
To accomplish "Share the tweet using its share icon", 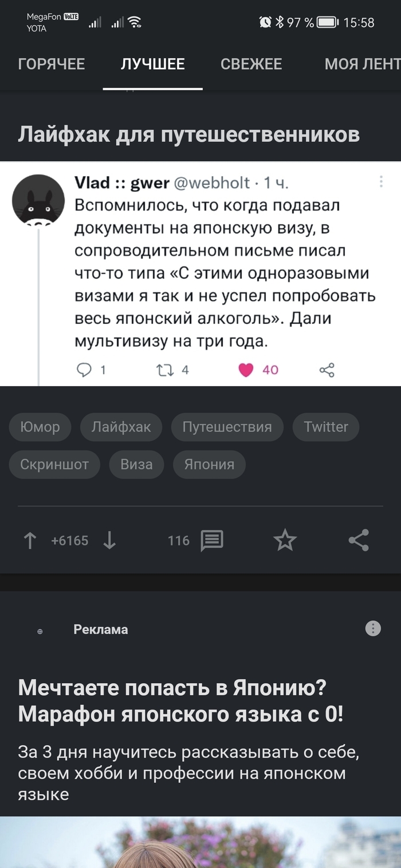I will coord(327,370).
